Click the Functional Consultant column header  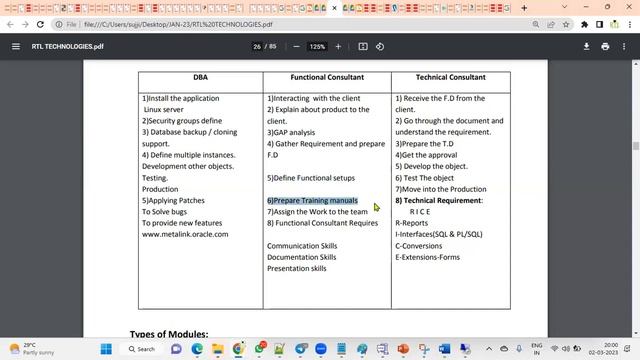point(327,77)
